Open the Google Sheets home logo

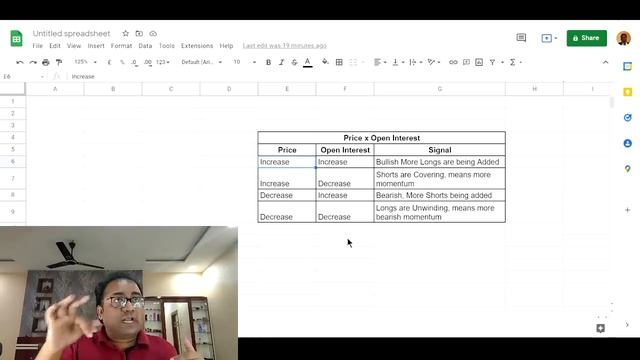pos(16,38)
